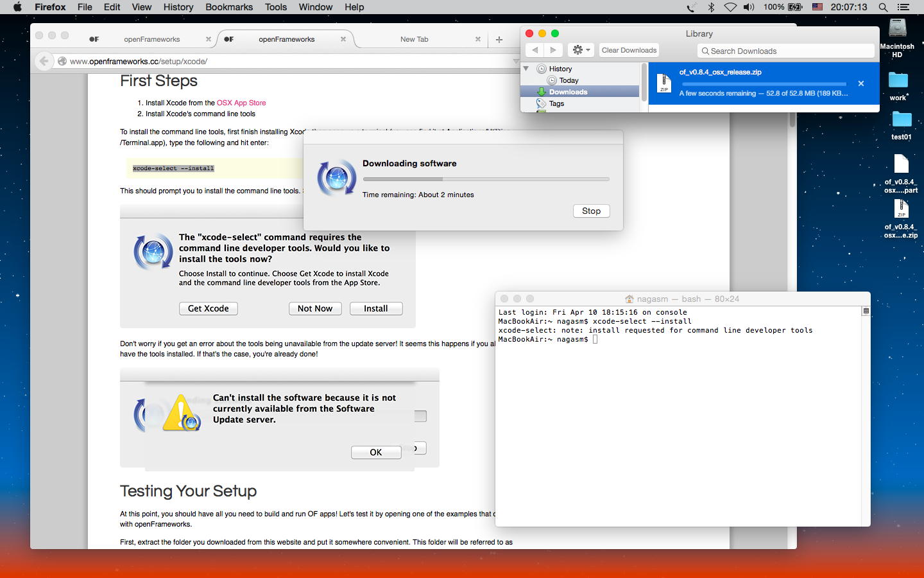Select the active openFrameworks tab
The width and height of the screenshot is (924, 578).
pos(286,39)
